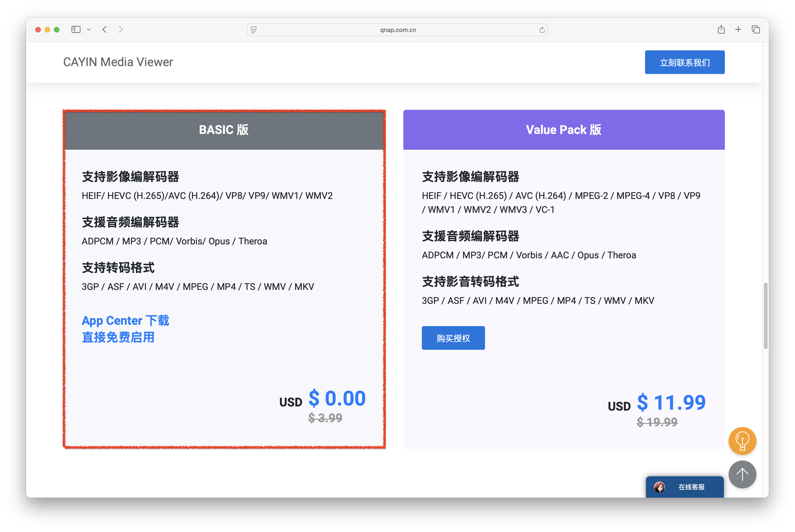795x532 pixels.
Task: Click the Safari sidebar toggle icon
Action: pyautogui.click(x=76, y=29)
